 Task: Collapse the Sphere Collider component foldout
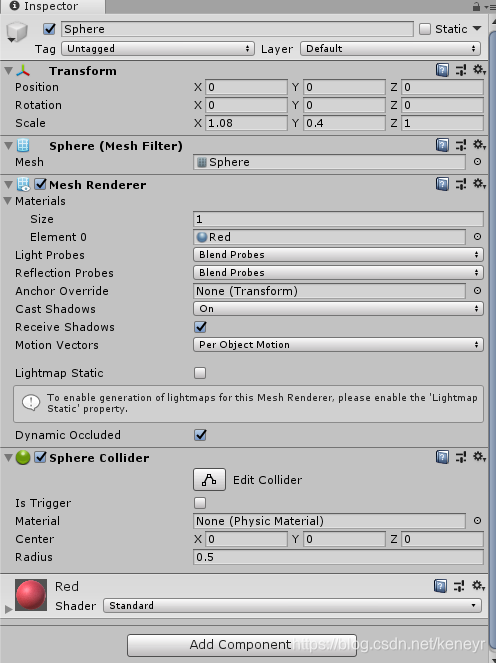click(8, 458)
